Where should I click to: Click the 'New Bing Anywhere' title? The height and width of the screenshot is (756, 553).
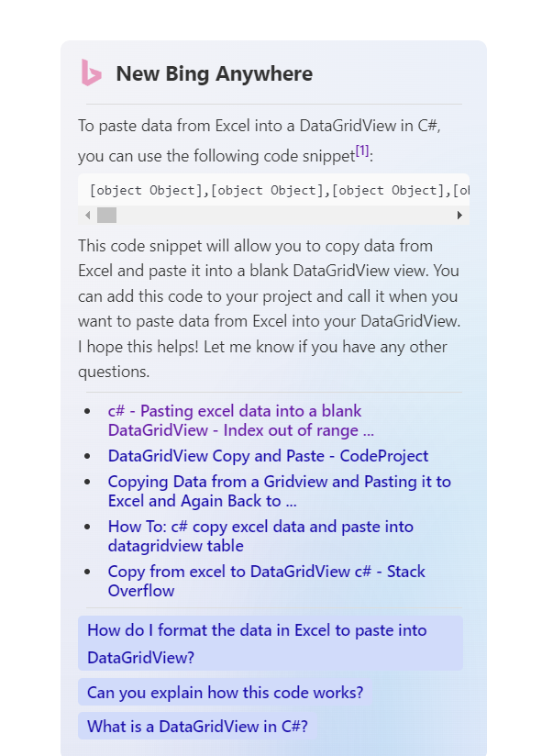point(215,73)
